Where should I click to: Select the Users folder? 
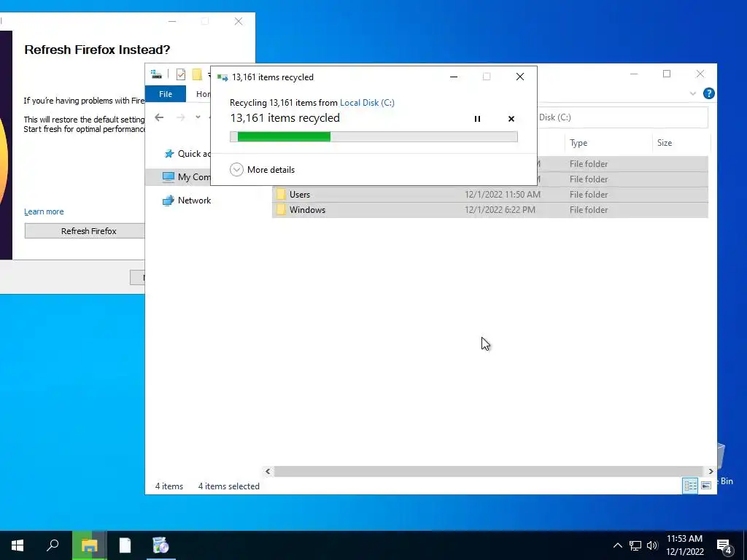[489, 194]
